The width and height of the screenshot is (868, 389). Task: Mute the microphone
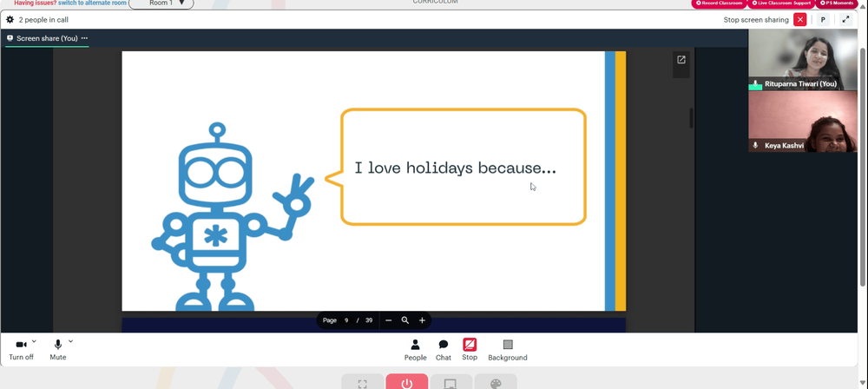(x=57, y=350)
